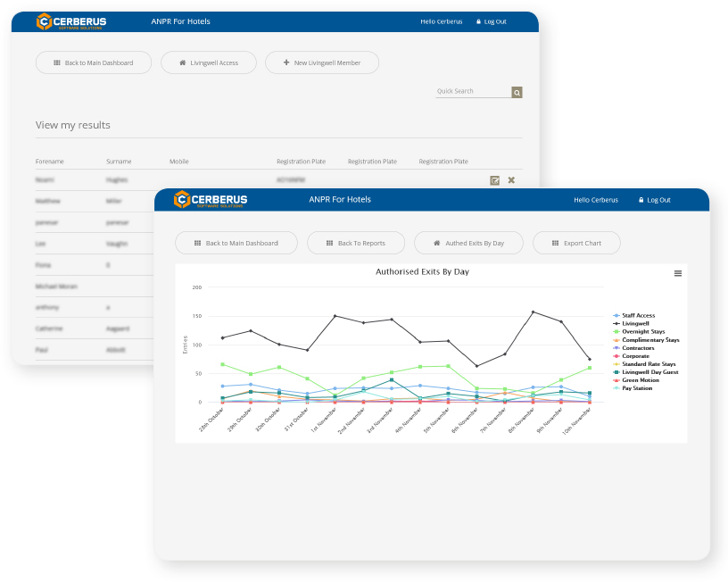The height and width of the screenshot is (582, 728).
Task: Click Back to Main Dashboard in chart window
Action: tap(236, 243)
